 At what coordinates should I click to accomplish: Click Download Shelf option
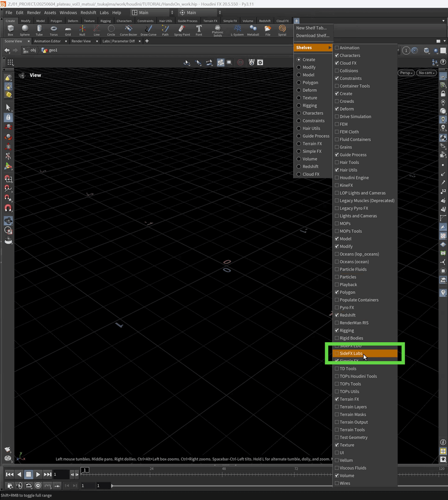click(x=313, y=35)
